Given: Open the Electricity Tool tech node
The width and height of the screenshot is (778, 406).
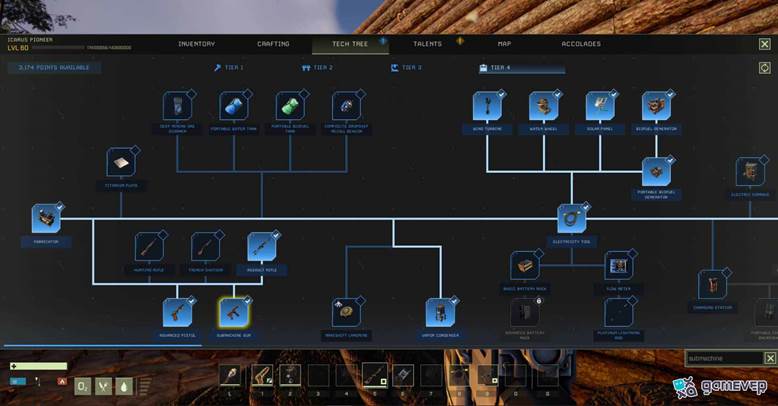Looking at the screenshot, I should tap(572, 218).
